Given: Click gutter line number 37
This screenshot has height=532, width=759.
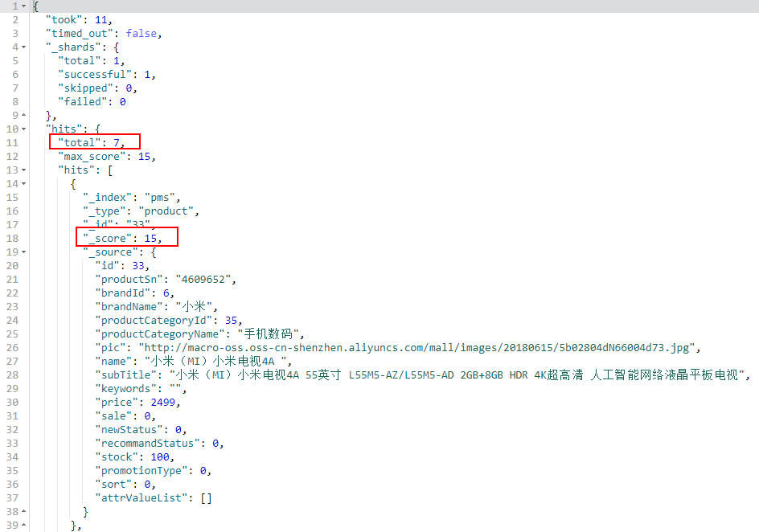Looking at the screenshot, I should coord(12,498).
